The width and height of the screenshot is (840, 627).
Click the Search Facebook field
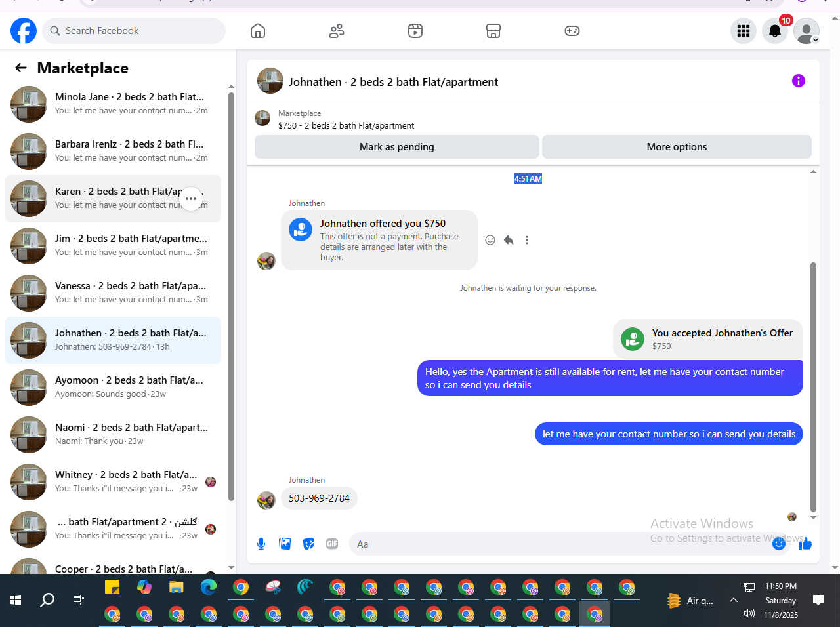click(x=134, y=31)
